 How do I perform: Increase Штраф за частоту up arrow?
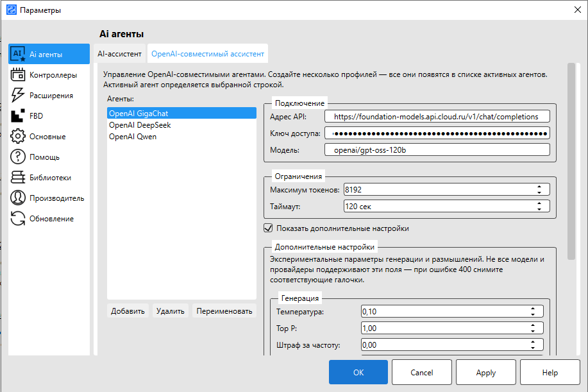[533, 342]
